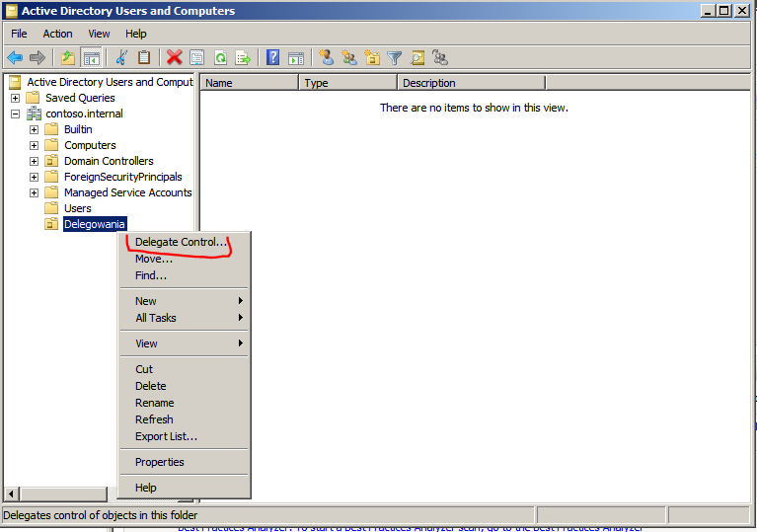Click the Paste clipboard toolbar icon

(144, 58)
